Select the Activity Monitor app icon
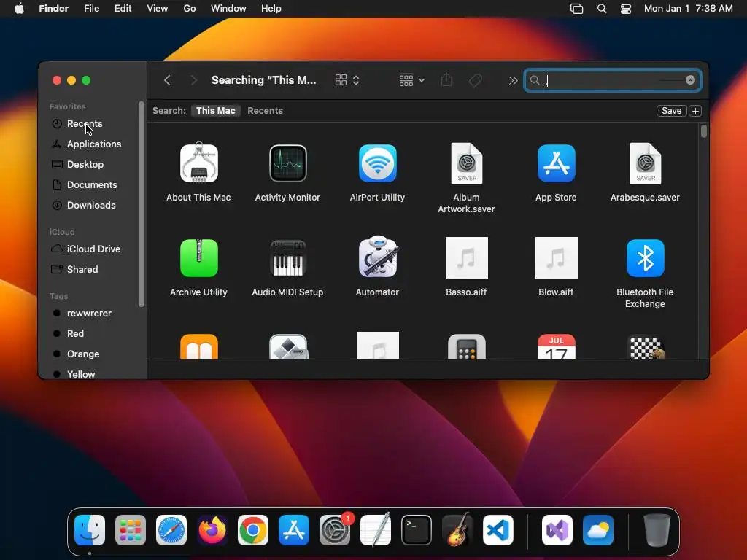 click(x=287, y=163)
